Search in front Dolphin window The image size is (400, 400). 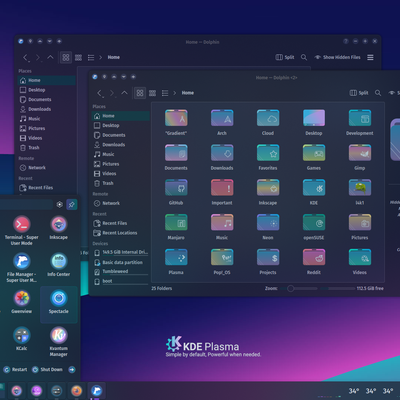pyautogui.click(x=378, y=93)
